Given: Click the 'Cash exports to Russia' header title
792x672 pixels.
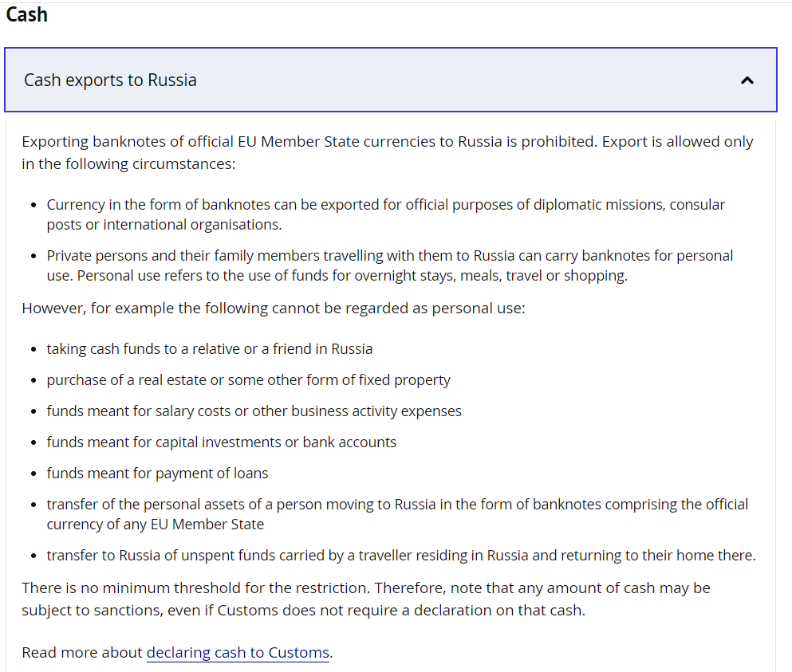Looking at the screenshot, I should click(110, 81).
